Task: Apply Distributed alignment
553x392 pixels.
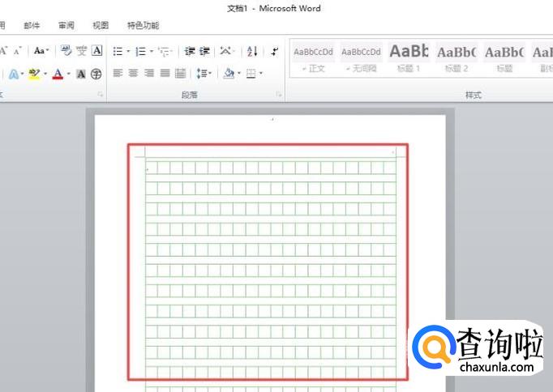Action: (180, 73)
